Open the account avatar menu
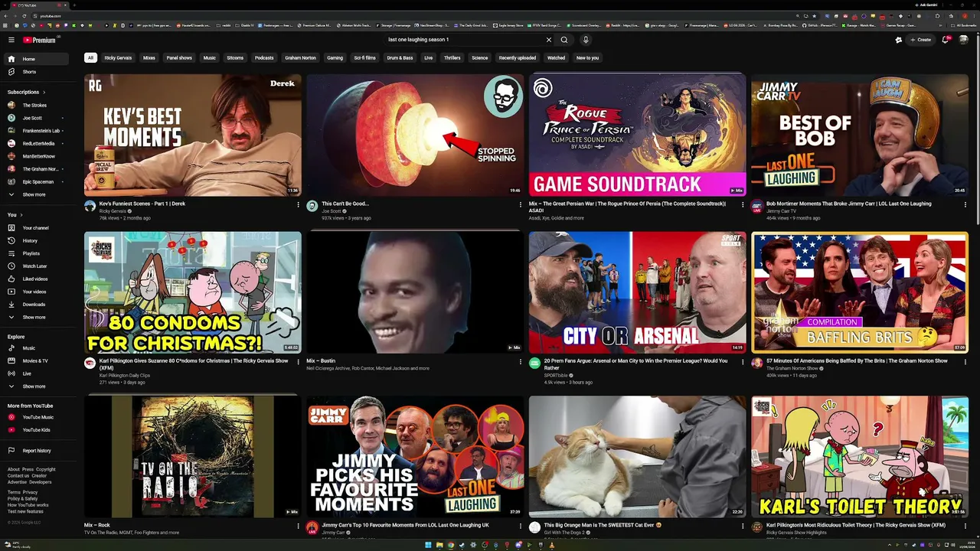Screen dimensions: 980x551 (964, 40)
